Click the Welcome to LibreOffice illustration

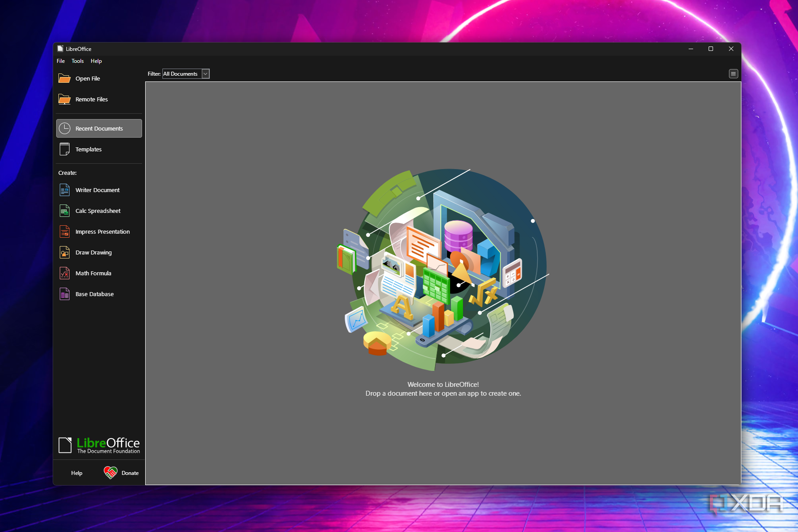click(443, 270)
